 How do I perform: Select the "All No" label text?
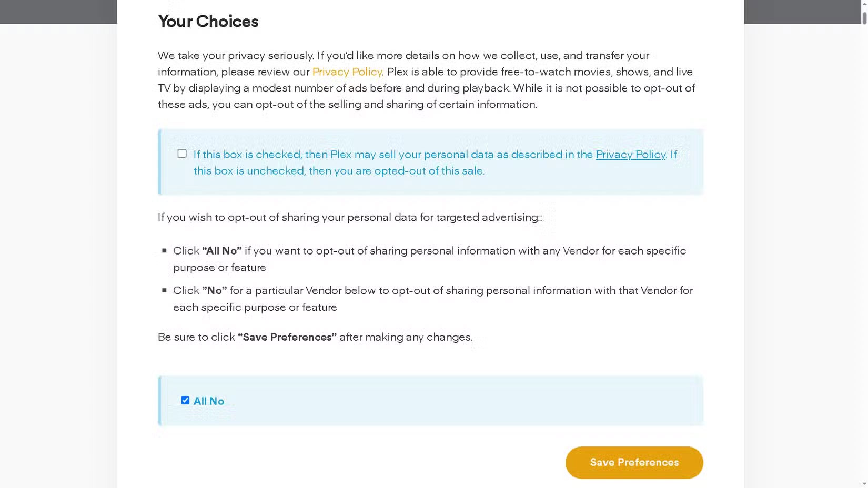click(x=208, y=401)
